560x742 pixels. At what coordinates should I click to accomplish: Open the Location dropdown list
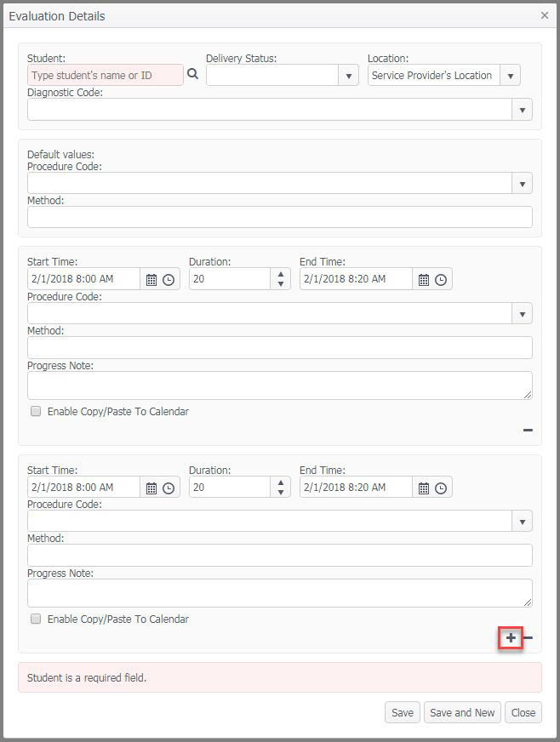click(511, 75)
